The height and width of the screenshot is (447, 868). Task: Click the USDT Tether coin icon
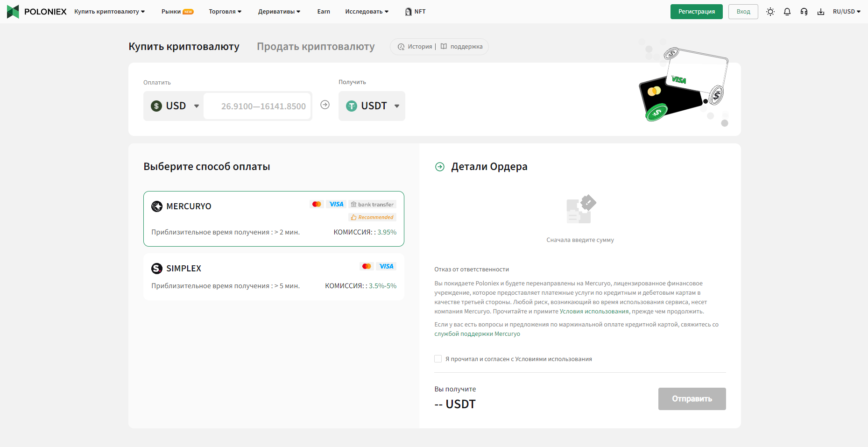pos(352,106)
